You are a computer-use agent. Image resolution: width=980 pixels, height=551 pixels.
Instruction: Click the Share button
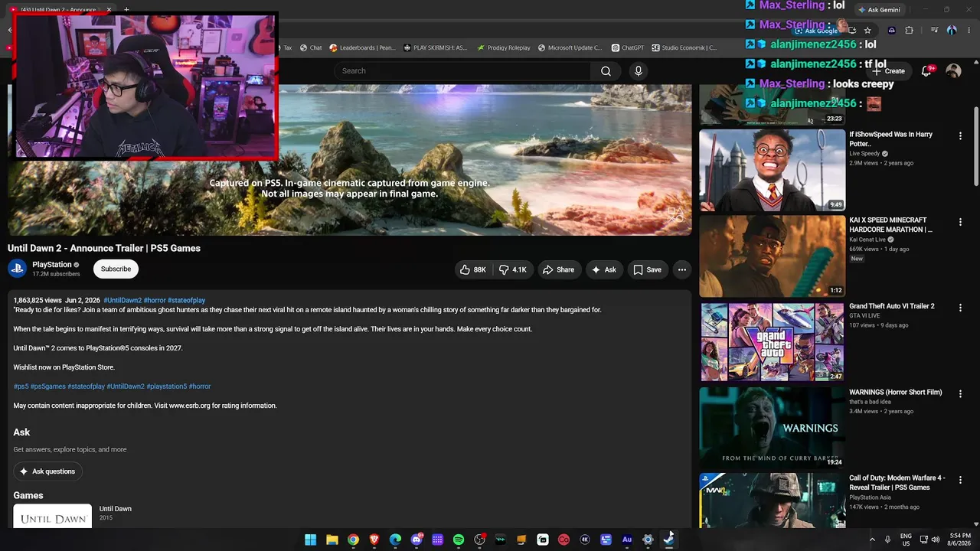pyautogui.click(x=558, y=269)
